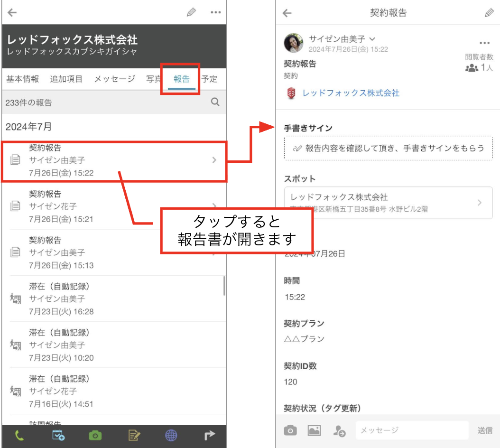Tap stay icon of 7月23日 10:20 row

coord(15,345)
